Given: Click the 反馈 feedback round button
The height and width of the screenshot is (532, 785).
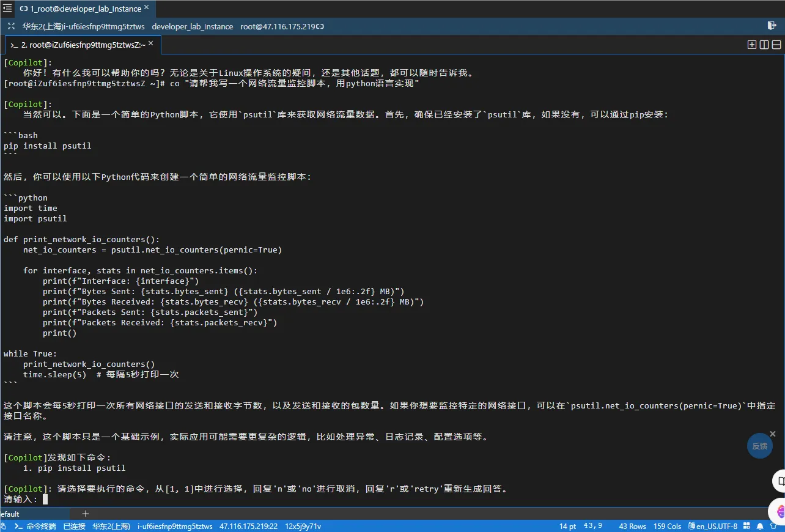Looking at the screenshot, I should (x=760, y=446).
